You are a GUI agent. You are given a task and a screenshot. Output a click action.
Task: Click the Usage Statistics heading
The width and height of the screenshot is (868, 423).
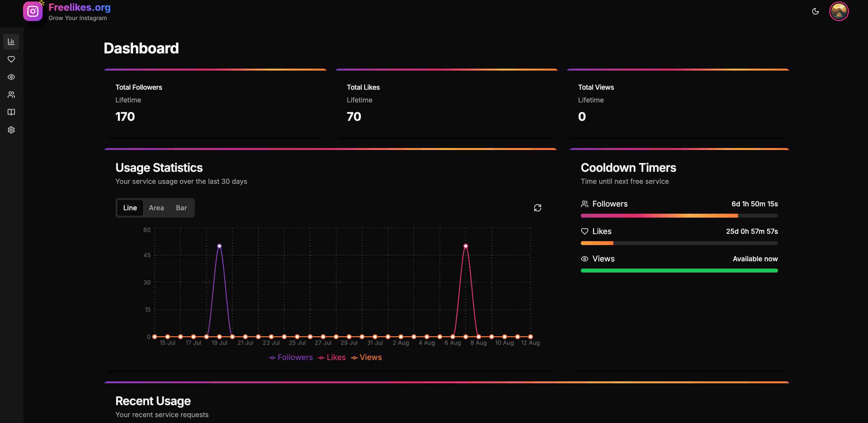pyautogui.click(x=159, y=168)
